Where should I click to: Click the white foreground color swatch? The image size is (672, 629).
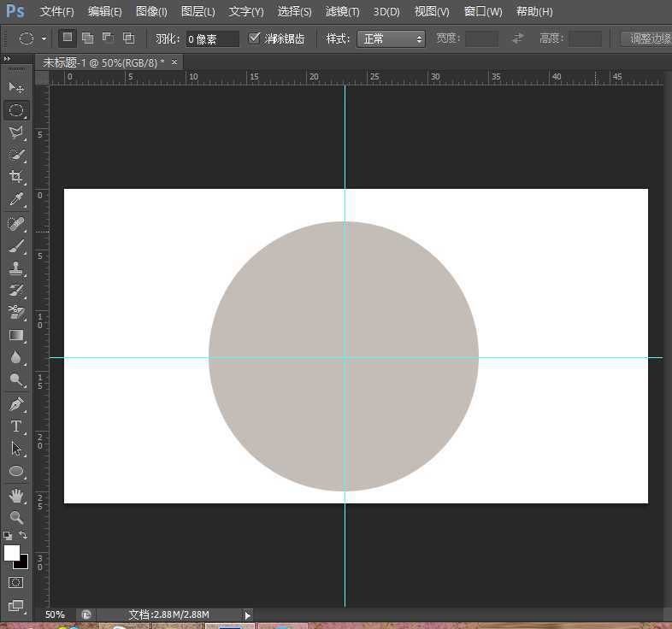tap(12, 553)
